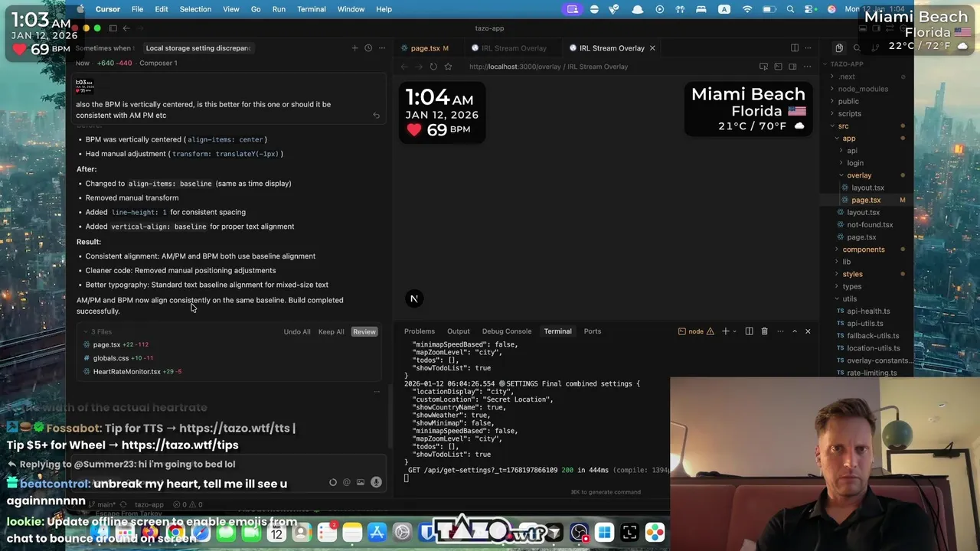This screenshot has width=980, height=551.
Task: Click the split editor icon
Action: click(794, 48)
